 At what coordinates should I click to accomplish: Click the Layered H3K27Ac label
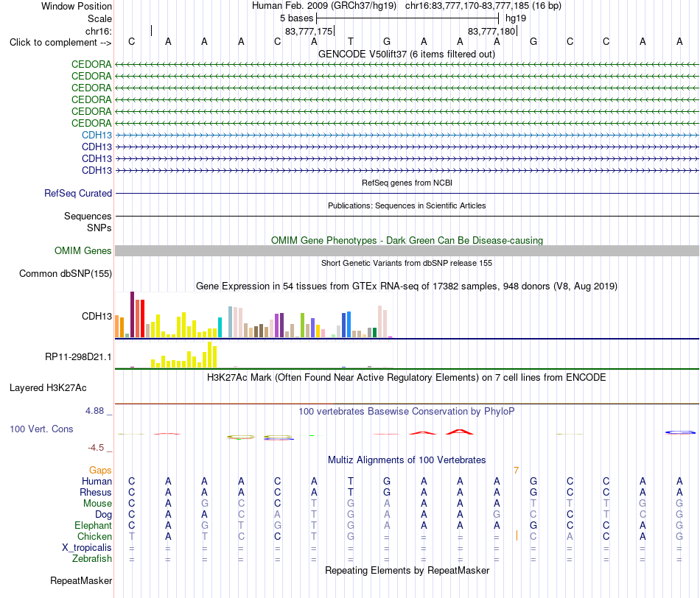(48, 388)
